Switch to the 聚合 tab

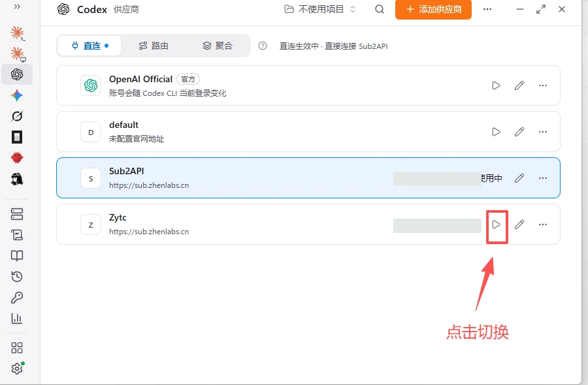218,46
